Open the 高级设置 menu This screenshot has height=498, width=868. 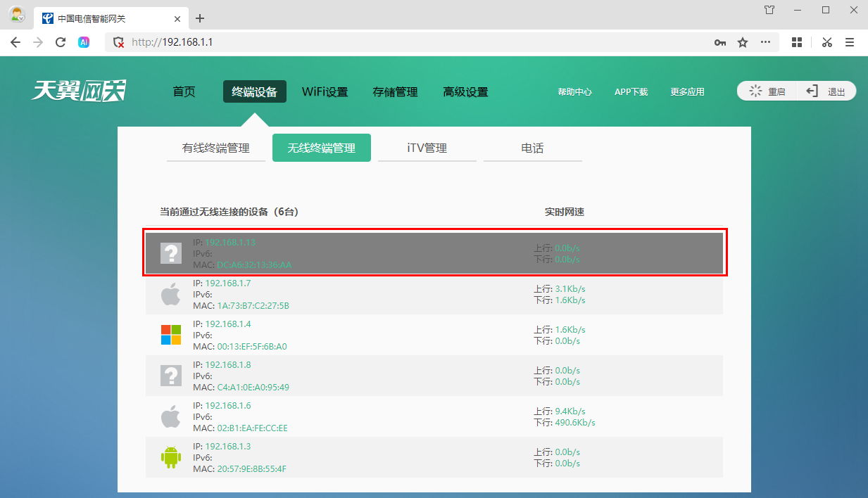pos(465,91)
